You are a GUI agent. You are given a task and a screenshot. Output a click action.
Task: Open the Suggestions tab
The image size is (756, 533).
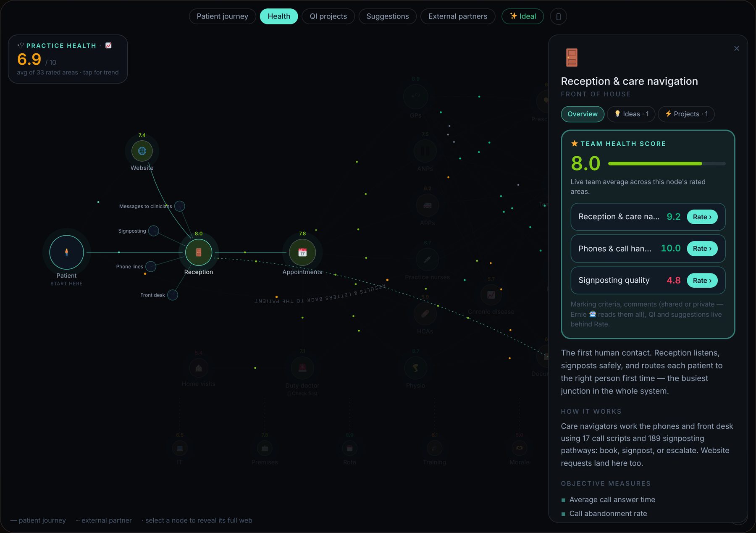[x=387, y=16]
